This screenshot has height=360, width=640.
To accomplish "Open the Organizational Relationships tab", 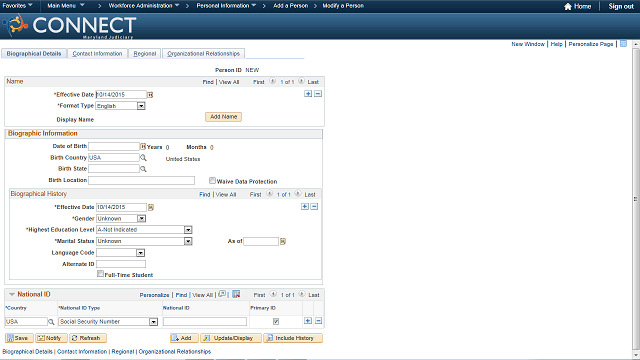I will tap(203, 53).
